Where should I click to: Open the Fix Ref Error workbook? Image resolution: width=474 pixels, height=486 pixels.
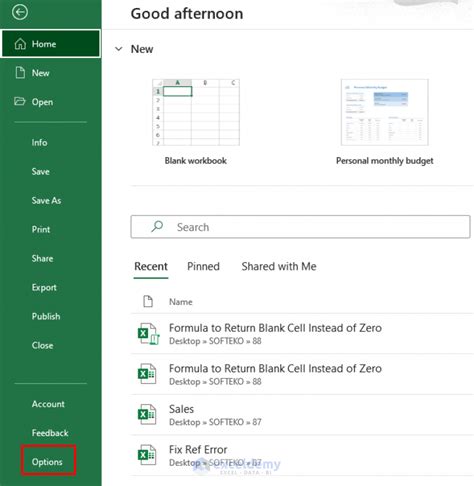pos(302,455)
